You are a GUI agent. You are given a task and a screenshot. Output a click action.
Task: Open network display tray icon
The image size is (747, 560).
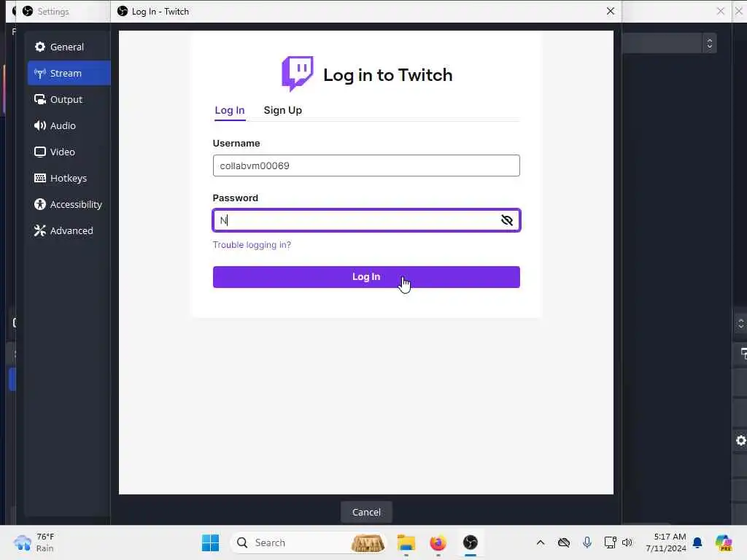pos(610,542)
